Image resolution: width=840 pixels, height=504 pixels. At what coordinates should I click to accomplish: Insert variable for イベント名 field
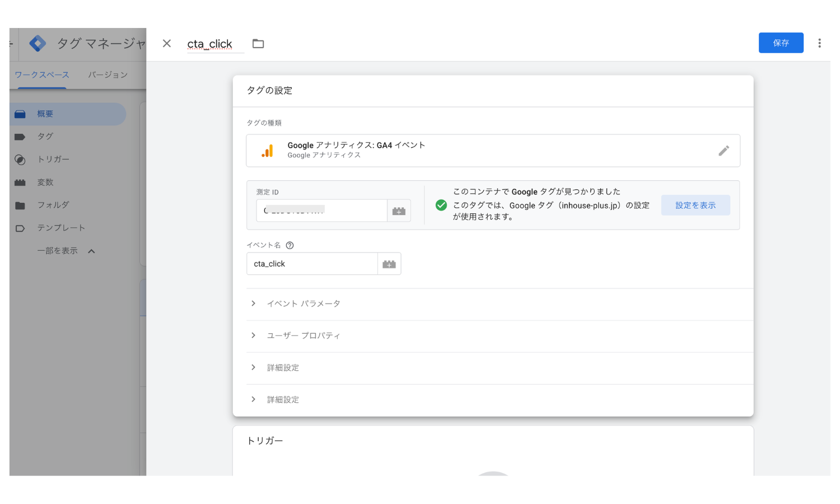click(389, 264)
